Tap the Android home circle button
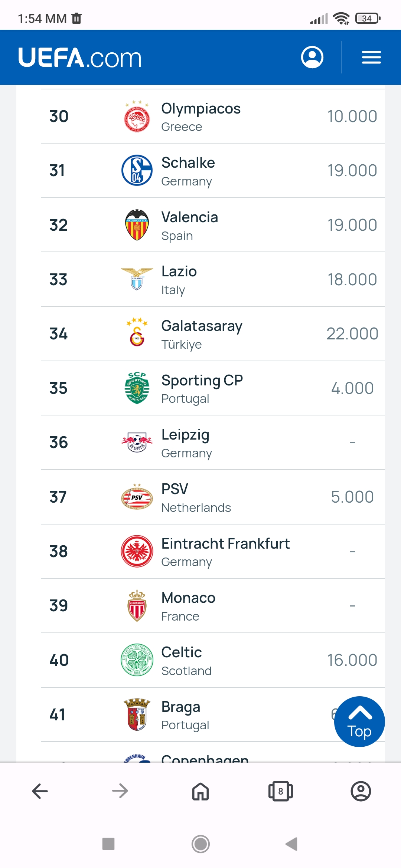 coord(200,844)
